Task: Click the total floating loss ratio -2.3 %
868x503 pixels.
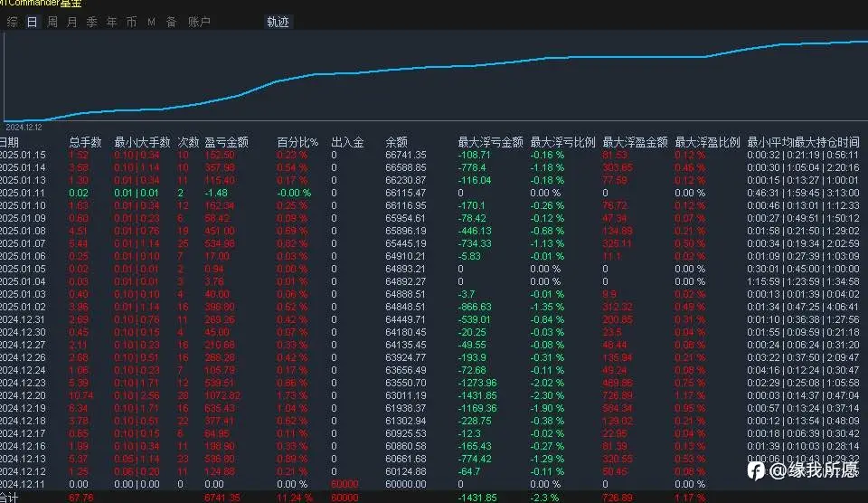Action: 543,498
